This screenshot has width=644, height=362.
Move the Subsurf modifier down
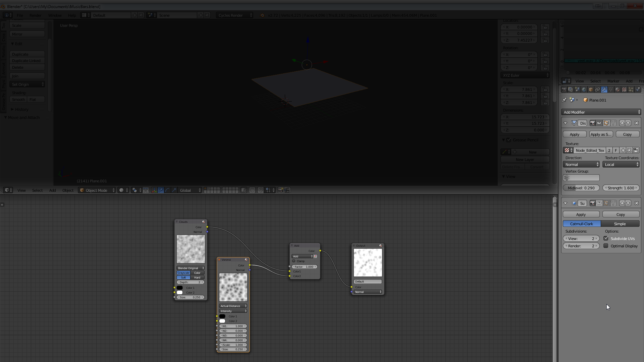coord(628,203)
